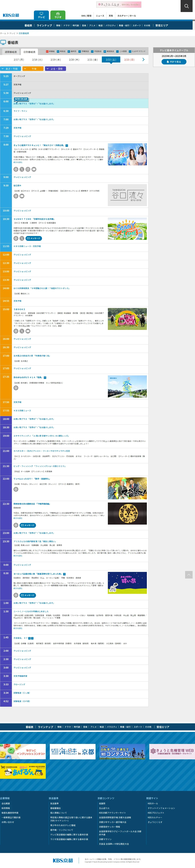Open YouTube icon for きょうと経済テラス キュンと!

point(34,169)
